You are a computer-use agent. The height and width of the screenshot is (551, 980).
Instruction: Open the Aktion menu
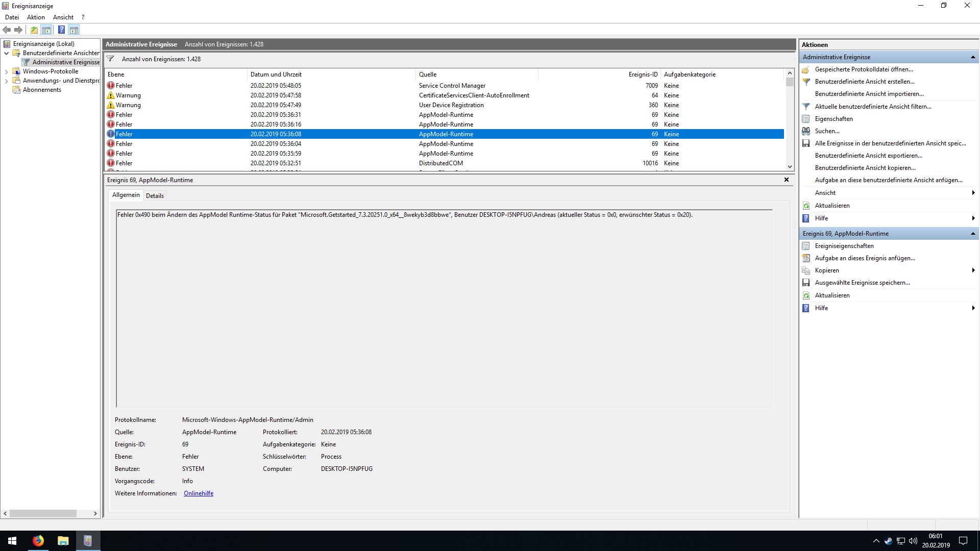point(36,17)
